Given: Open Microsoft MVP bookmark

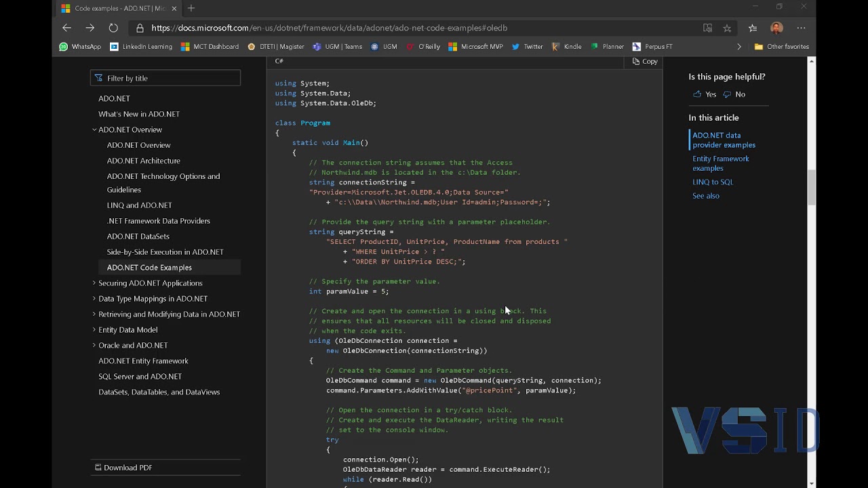Looking at the screenshot, I should point(475,47).
